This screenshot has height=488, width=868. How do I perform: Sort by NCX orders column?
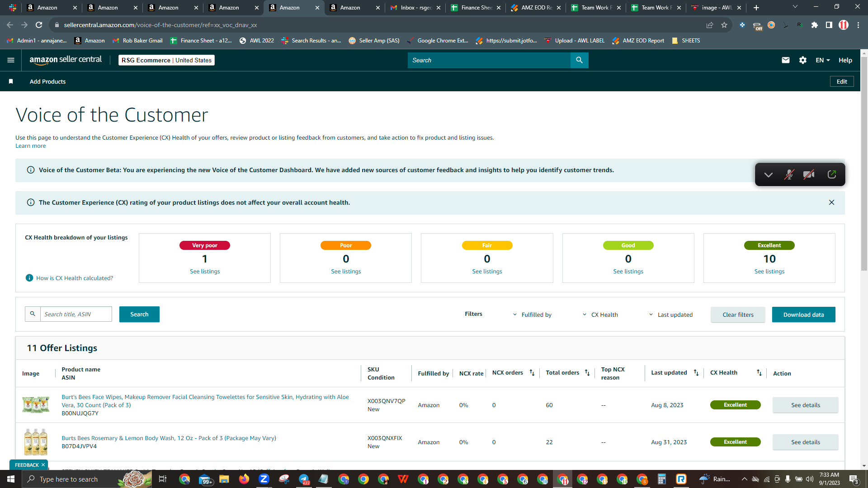tap(532, 373)
